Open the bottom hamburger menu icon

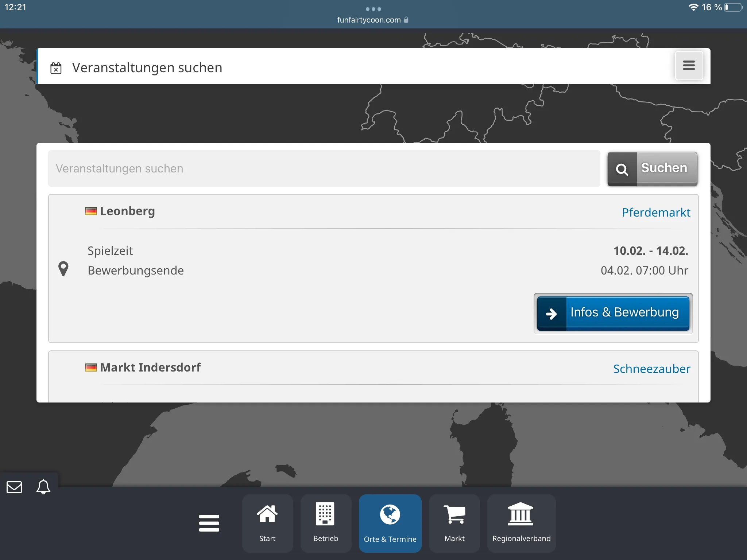pos(209,523)
